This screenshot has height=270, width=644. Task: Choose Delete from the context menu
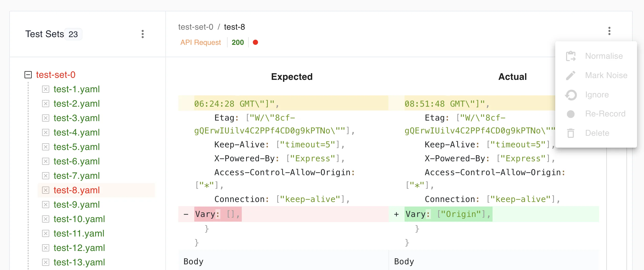click(x=596, y=133)
